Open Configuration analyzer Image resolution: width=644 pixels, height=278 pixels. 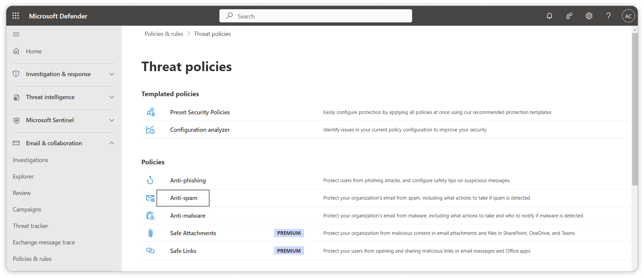200,129
